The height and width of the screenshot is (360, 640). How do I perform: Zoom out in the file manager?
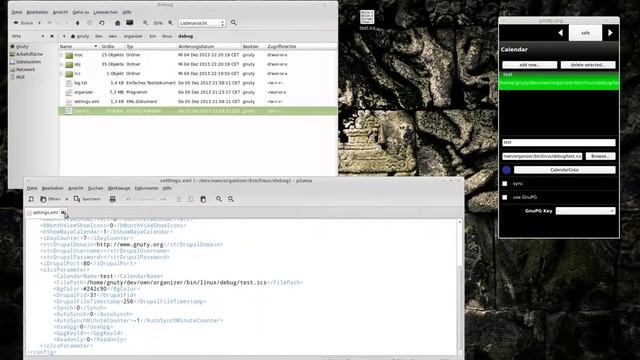coord(145,23)
